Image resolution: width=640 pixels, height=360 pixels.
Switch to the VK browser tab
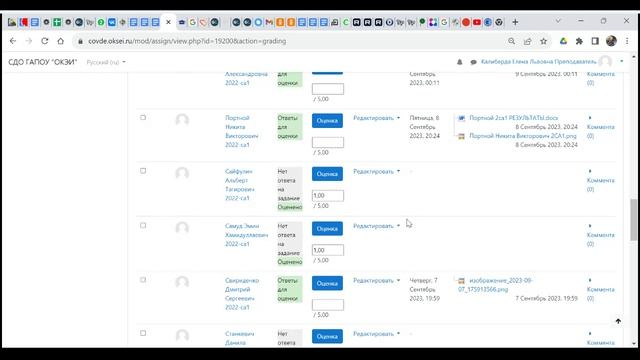point(111,22)
